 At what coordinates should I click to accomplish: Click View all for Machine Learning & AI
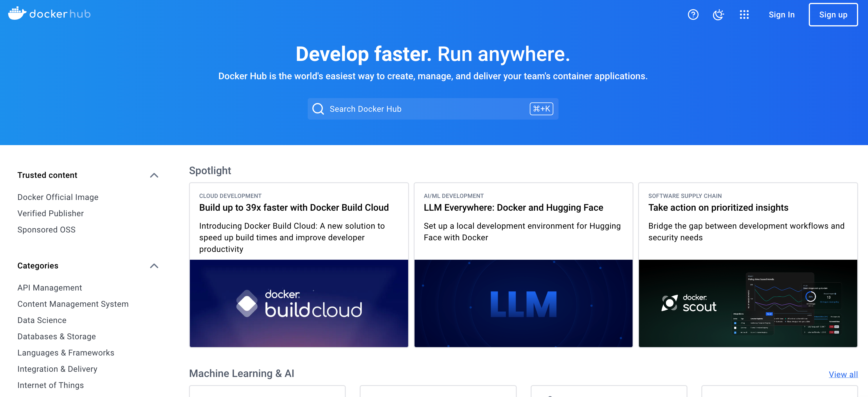843,374
